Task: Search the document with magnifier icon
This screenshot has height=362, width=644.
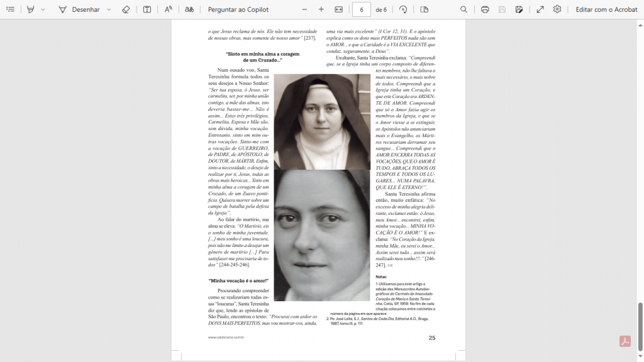Action: coord(464,9)
